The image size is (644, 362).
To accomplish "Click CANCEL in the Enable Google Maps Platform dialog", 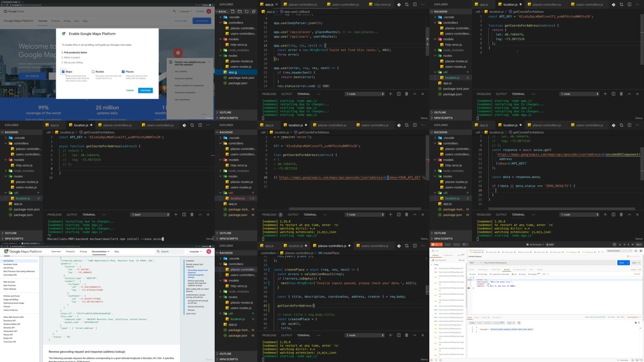I will [x=130, y=90].
